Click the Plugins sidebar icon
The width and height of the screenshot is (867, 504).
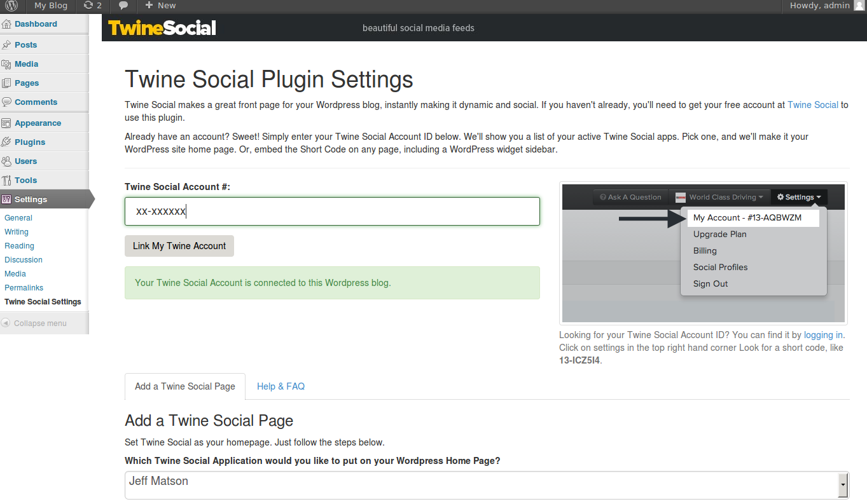(x=9, y=141)
